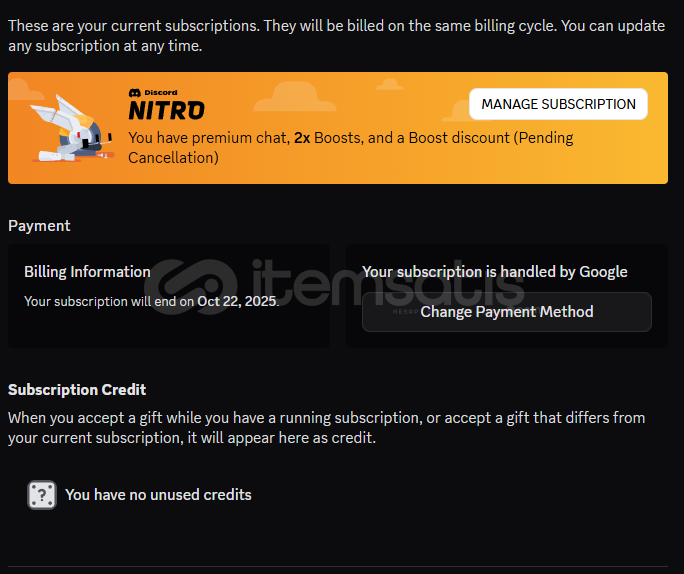684x574 pixels.
Task: Click the Discord Nitro logo
Action: [x=166, y=104]
